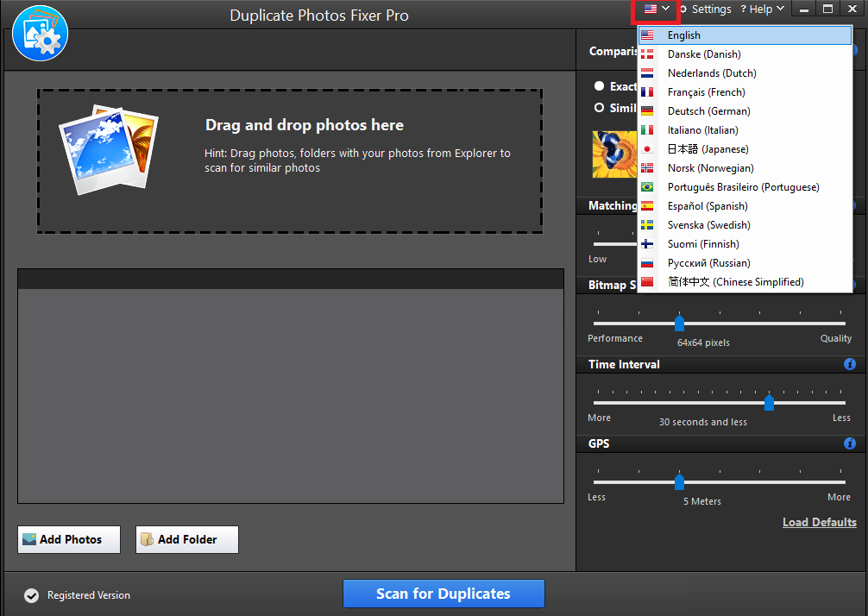868x616 pixels.
Task: Click the Time Interval info icon
Action: tap(850, 364)
